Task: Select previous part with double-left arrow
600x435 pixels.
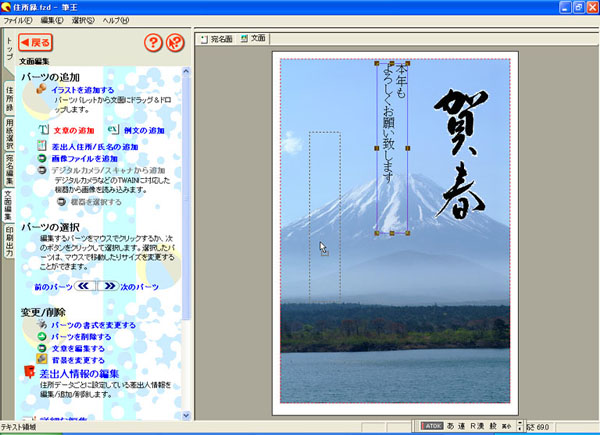Action: point(86,286)
